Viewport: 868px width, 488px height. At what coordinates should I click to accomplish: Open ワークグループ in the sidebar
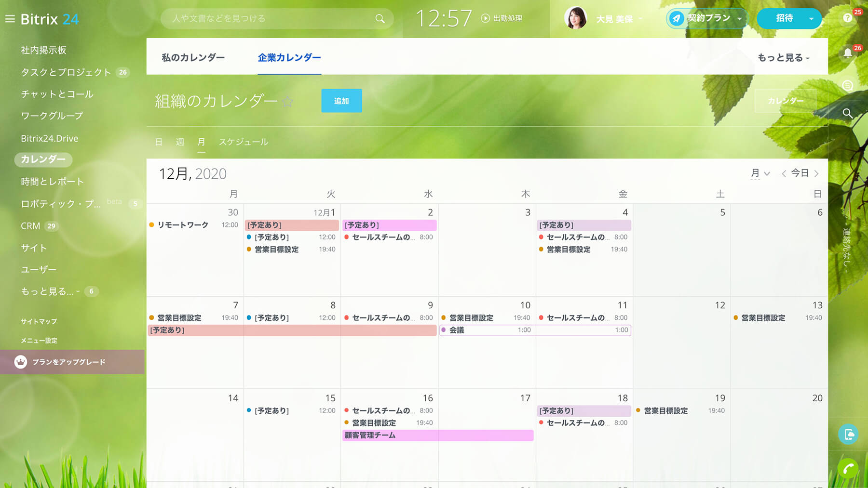[x=52, y=116]
